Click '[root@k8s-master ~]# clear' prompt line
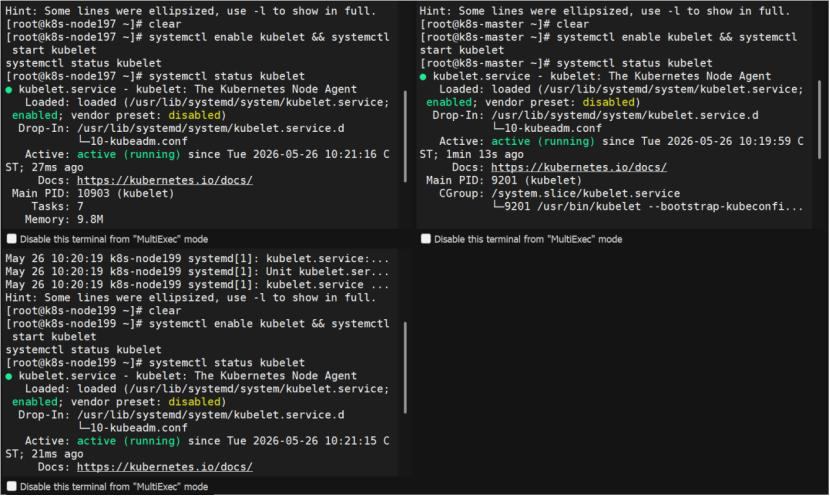The image size is (830, 496). coord(504,24)
